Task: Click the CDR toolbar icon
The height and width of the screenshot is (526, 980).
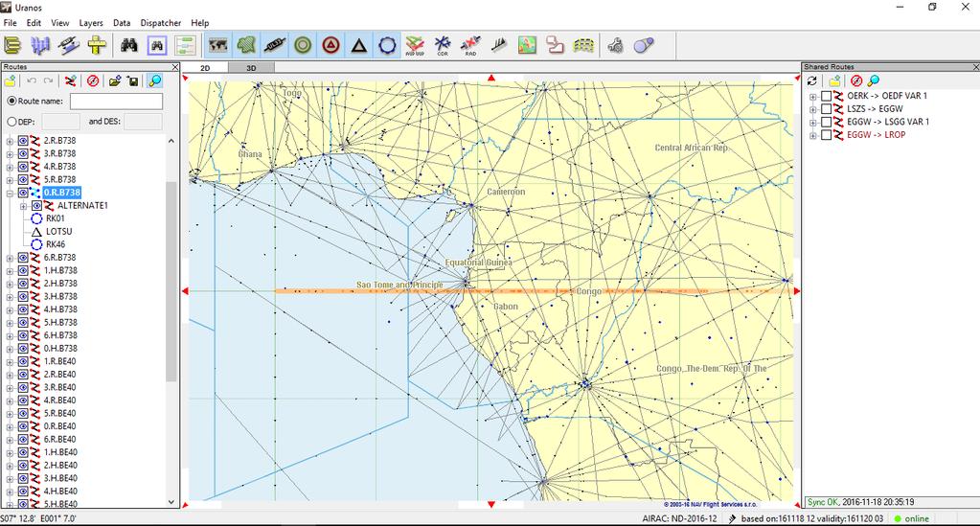Action: pyautogui.click(x=443, y=45)
